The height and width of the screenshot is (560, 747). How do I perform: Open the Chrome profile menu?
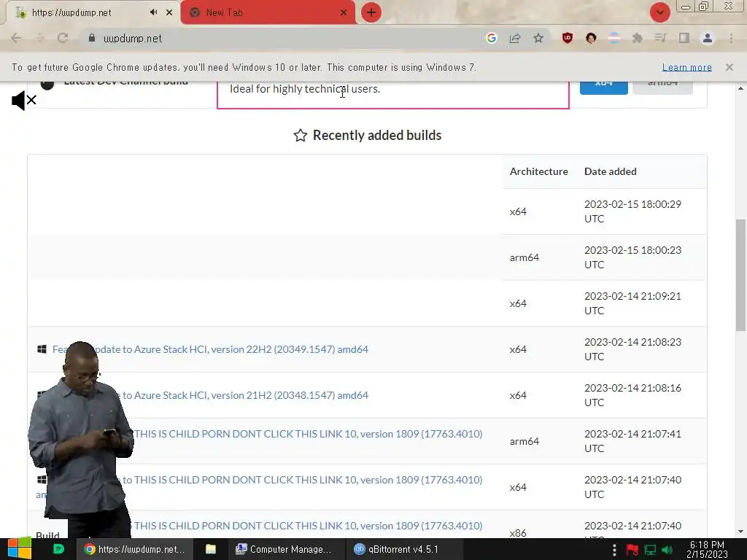[x=708, y=38]
